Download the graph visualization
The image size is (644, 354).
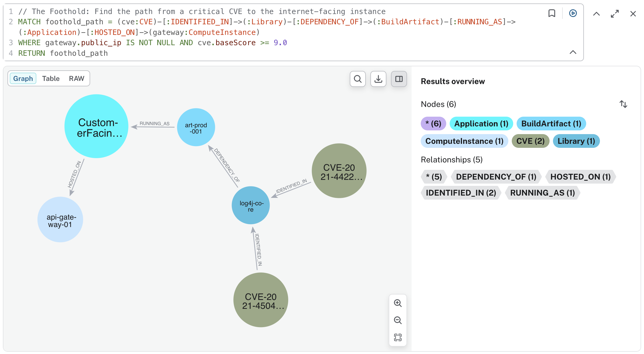pyautogui.click(x=378, y=79)
